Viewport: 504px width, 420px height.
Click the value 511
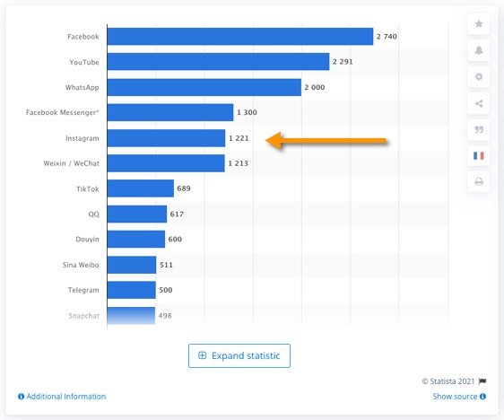pyautogui.click(x=166, y=265)
